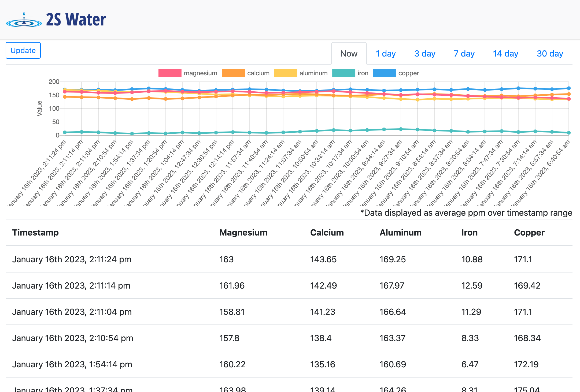Click the Update button

pos(23,50)
